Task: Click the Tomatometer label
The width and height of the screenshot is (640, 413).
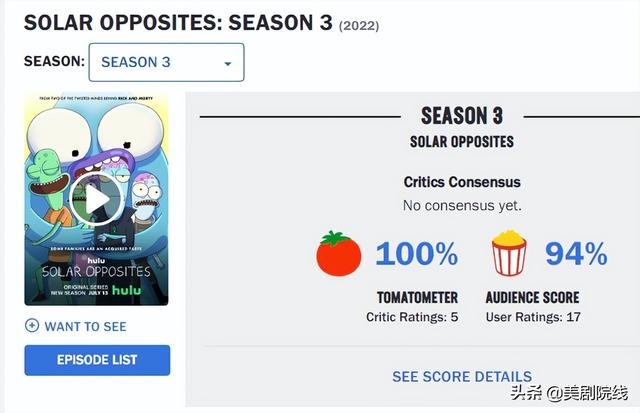Action: click(417, 298)
